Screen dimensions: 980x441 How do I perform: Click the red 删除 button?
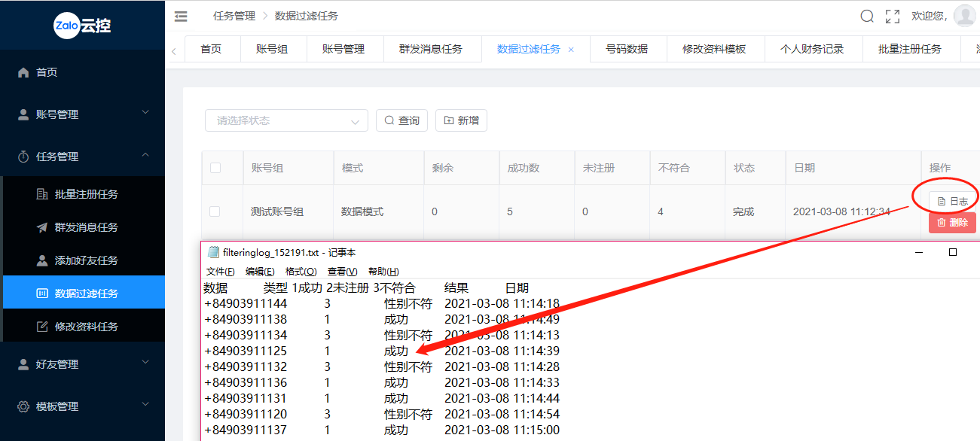click(x=952, y=223)
